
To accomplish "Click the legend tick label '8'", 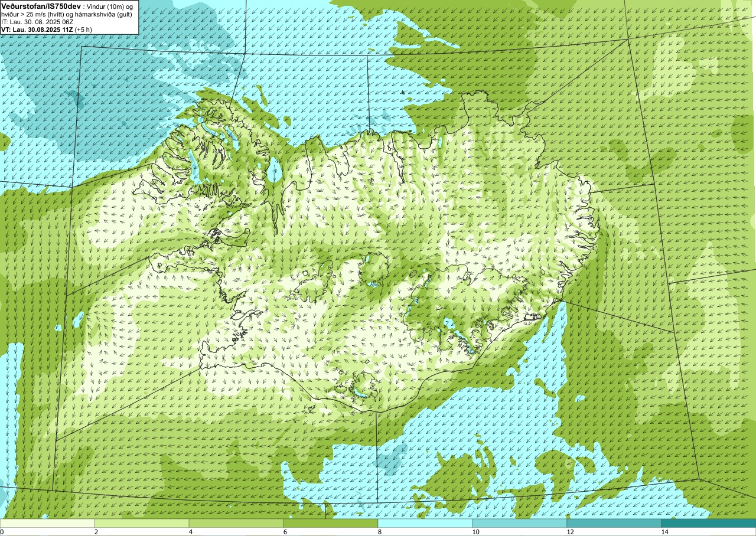I will click(x=379, y=532).
